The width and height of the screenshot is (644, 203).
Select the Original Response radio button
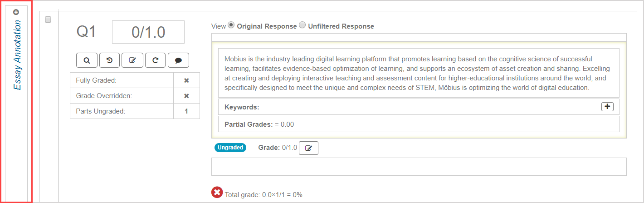click(x=231, y=25)
